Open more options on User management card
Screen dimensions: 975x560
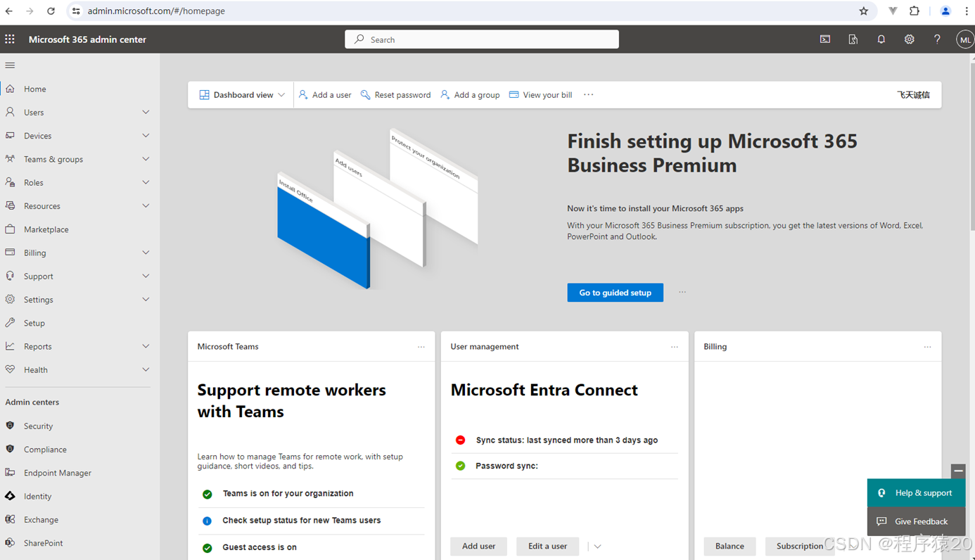click(675, 347)
